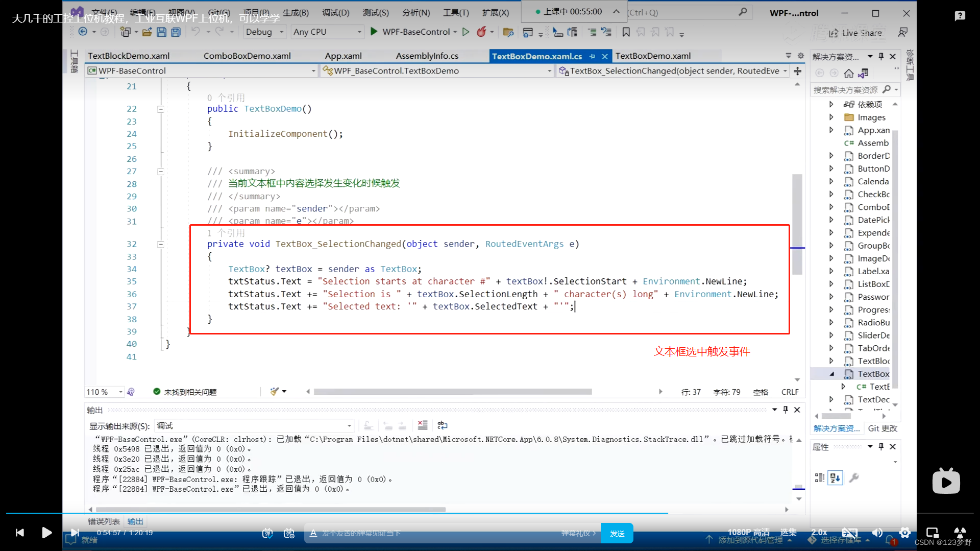Collapse code region at line 22

click(161, 109)
